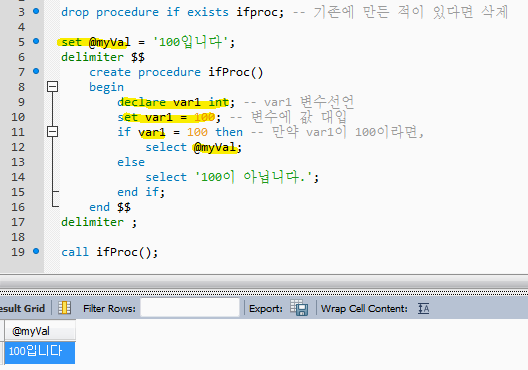Click 'if var1 = 100 then' on line 11
Screen dimensions: 528x370
[180, 132]
